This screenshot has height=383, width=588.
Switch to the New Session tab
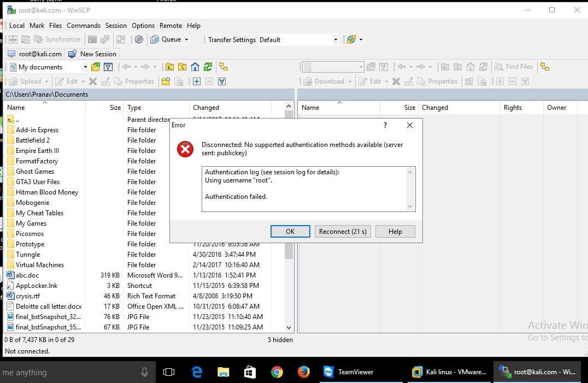[x=92, y=54]
